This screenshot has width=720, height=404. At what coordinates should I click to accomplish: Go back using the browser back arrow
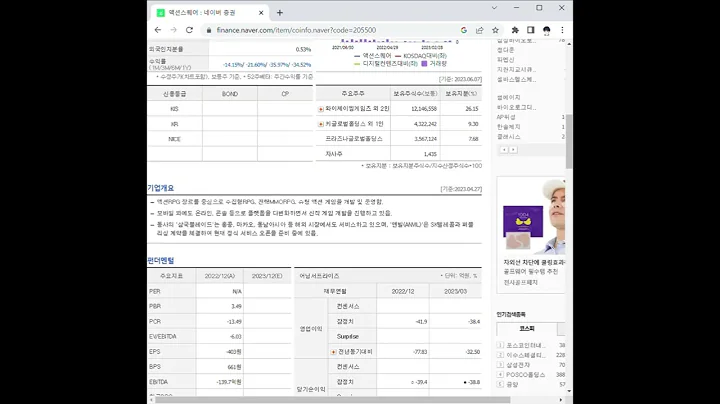pyautogui.click(x=158, y=30)
